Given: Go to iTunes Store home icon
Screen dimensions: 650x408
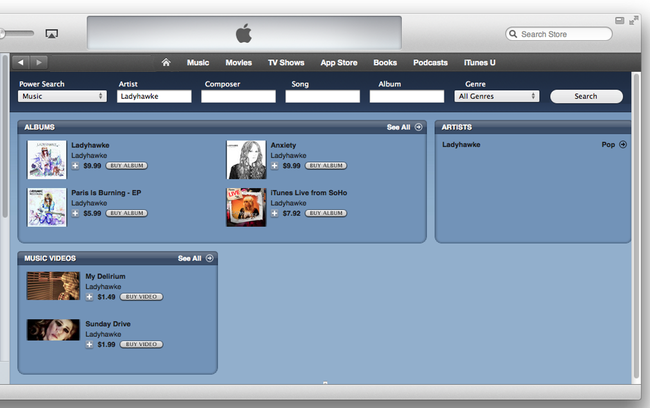Looking at the screenshot, I should 166,63.
